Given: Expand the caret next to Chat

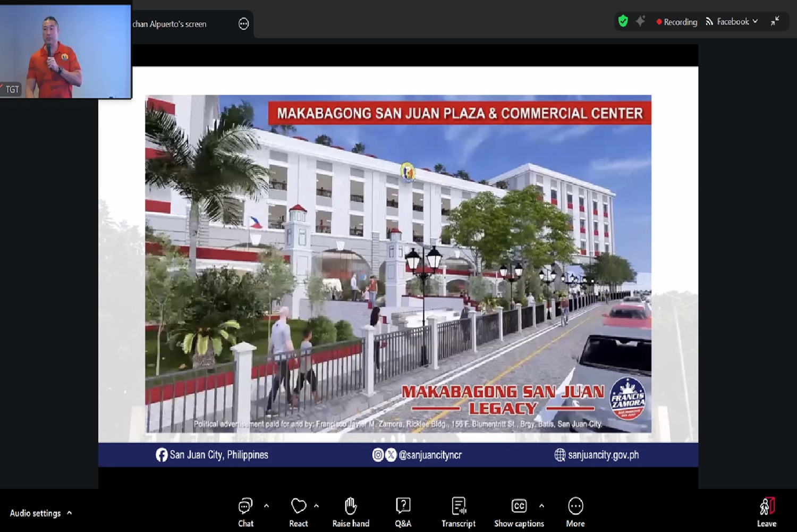Looking at the screenshot, I should click(267, 506).
